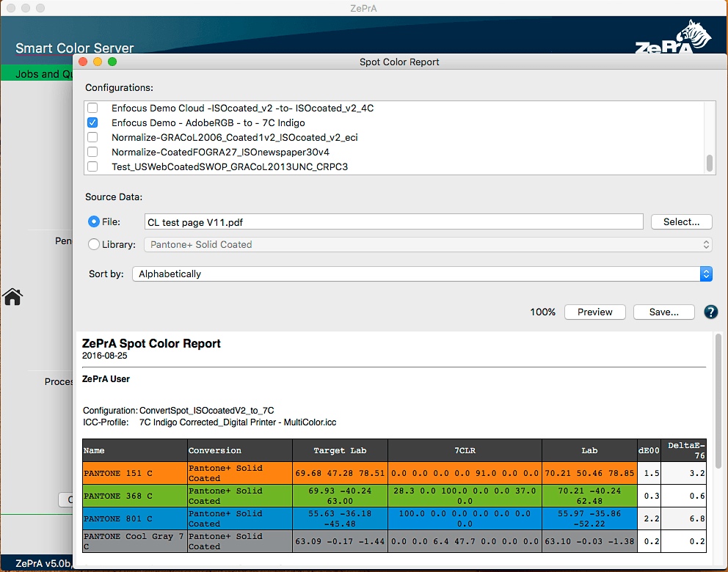728x572 pixels.
Task: Open help via the question mark icon
Action: pyautogui.click(x=710, y=312)
